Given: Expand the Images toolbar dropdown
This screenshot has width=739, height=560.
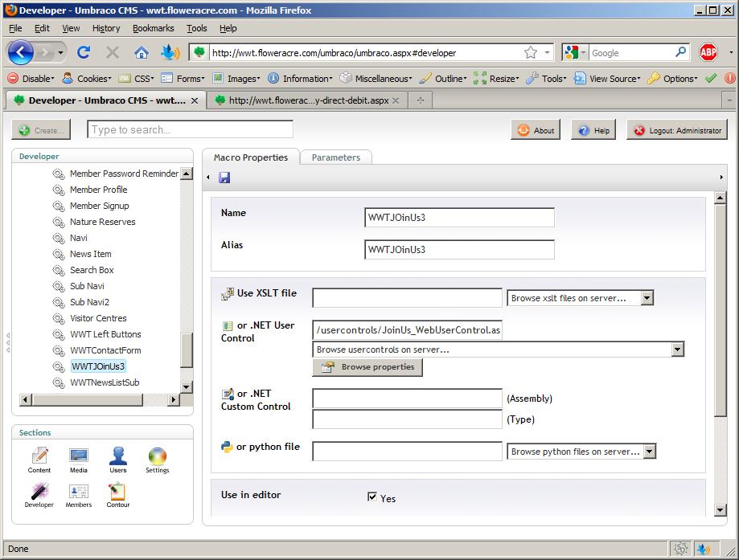Looking at the screenshot, I should [236, 79].
